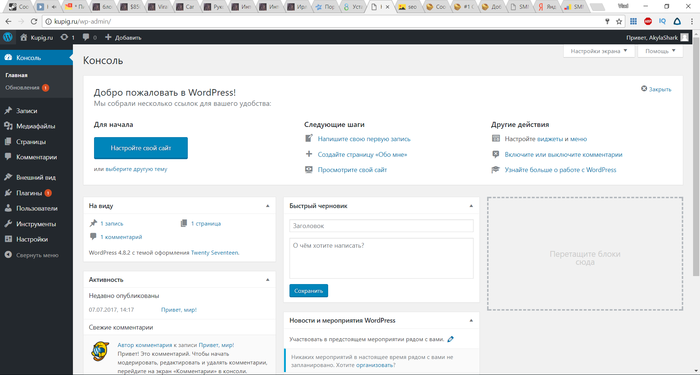Save draft with Сохранить button
This screenshot has height=375, width=700.
click(x=308, y=291)
